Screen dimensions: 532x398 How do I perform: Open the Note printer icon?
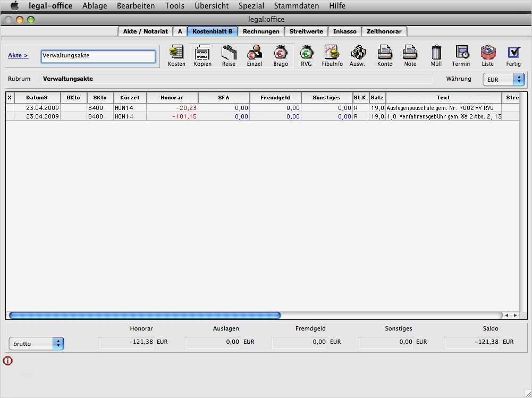point(410,56)
